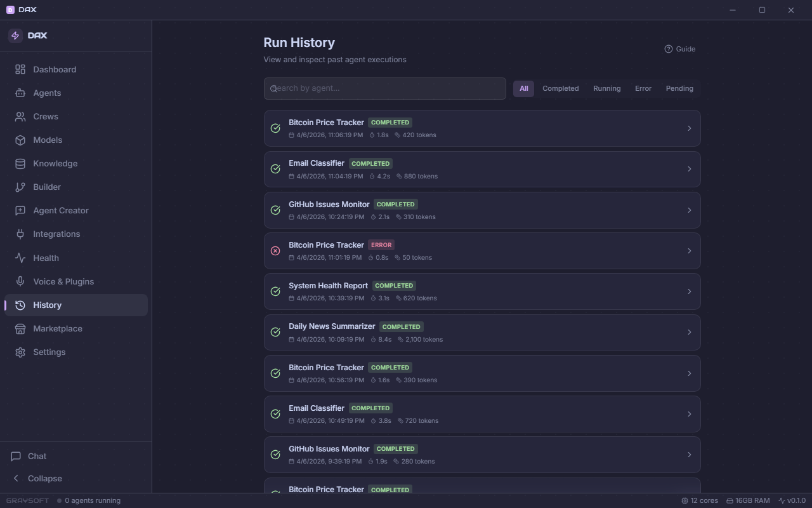Open the Knowledge database icon
The width and height of the screenshot is (812, 508).
click(20, 163)
